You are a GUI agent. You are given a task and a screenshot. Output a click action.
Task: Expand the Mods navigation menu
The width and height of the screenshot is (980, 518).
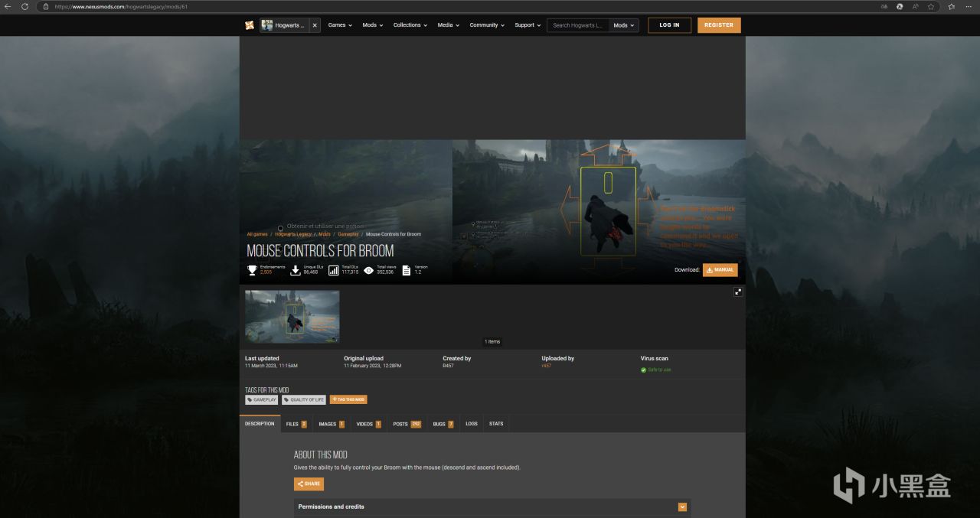pos(373,25)
